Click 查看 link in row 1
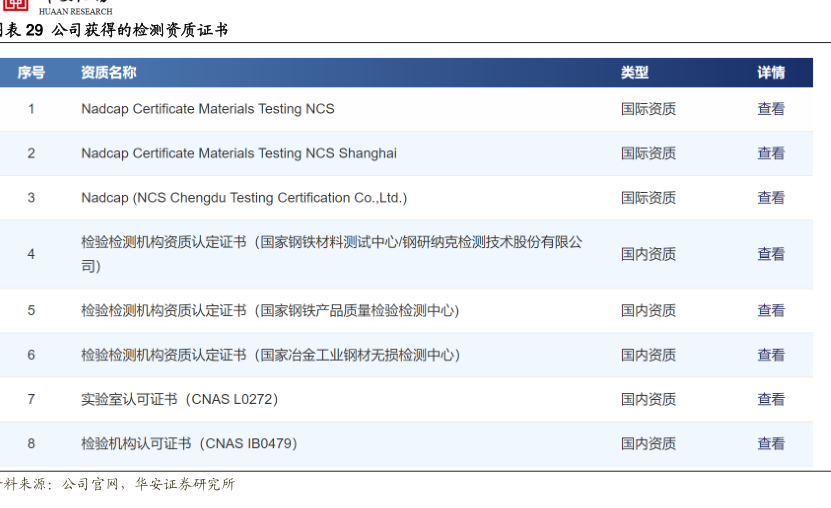Image resolution: width=831 pixels, height=508 pixels. coord(770,109)
